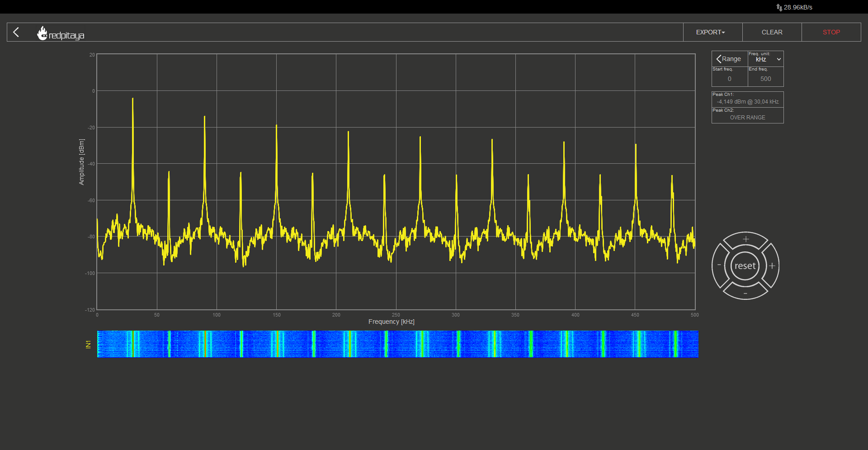
Task: Click the plus on top of the navigation dial
Action: click(745, 239)
